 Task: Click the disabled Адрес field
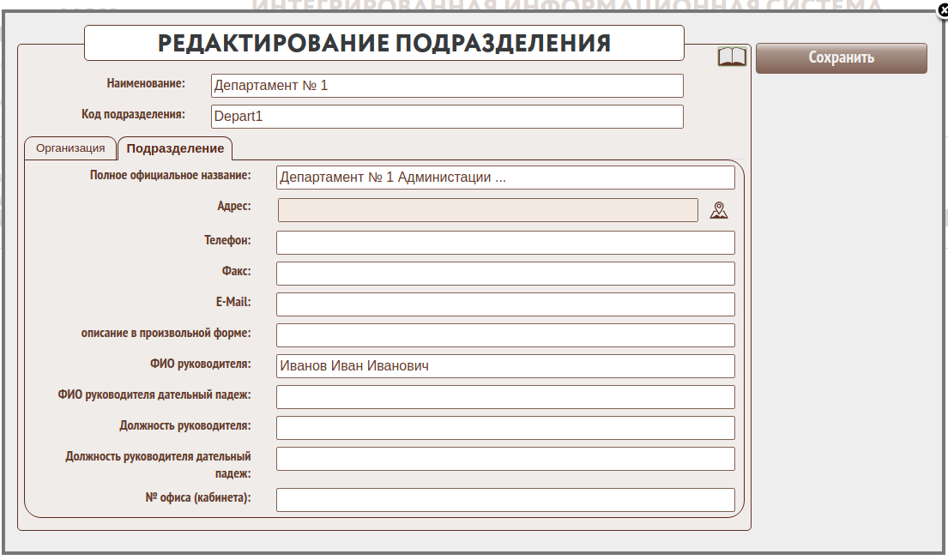point(487,210)
